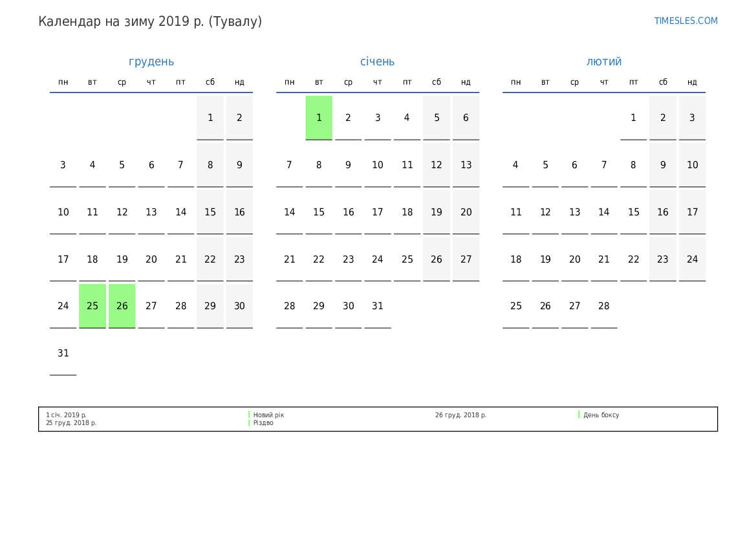Click the 26 груд. 2018 legend date
This screenshot has width=756, height=535.
pos(460,415)
